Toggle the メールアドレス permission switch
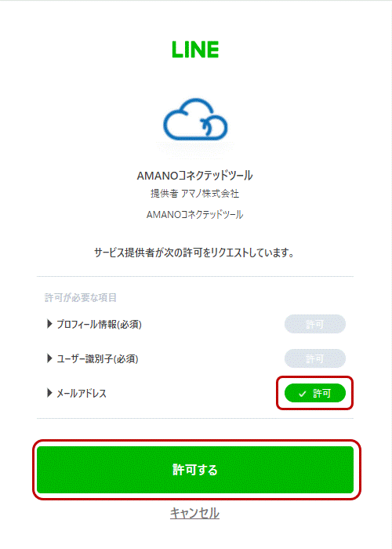Viewport: 392px width, 549px height. point(315,393)
